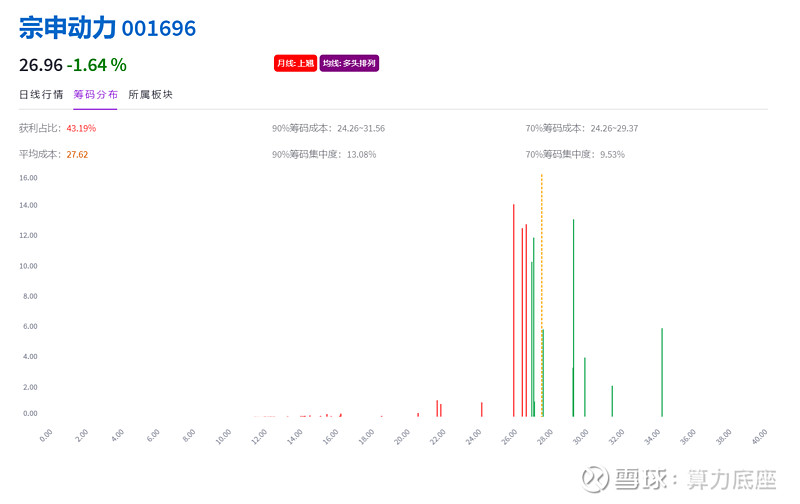This screenshot has width=800, height=504.
Task: Click the change percent -1.64 %
Action: click(x=96, y=65)
